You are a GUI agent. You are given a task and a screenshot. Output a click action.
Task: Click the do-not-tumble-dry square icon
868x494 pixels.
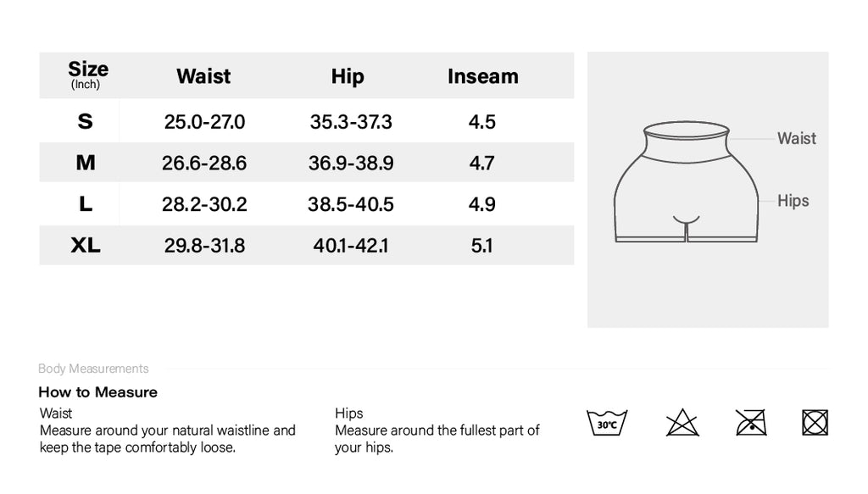815,423
